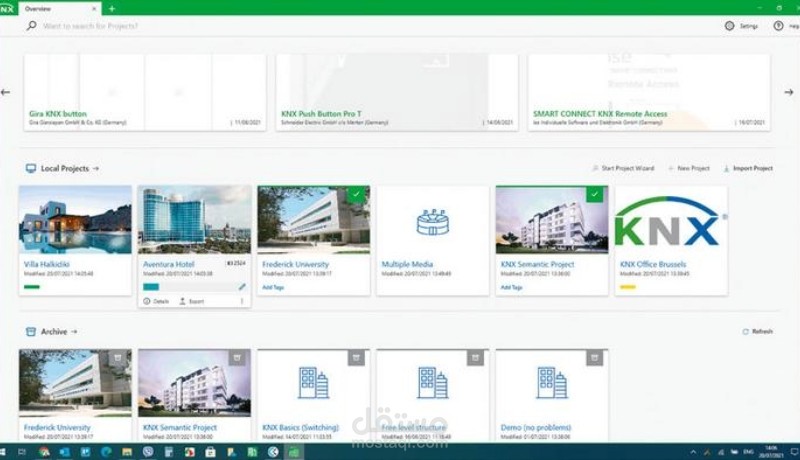Click the archive icon on Demo (no problems) card
The height and width of the screenshot is (460, 800).
pos(594,358)
